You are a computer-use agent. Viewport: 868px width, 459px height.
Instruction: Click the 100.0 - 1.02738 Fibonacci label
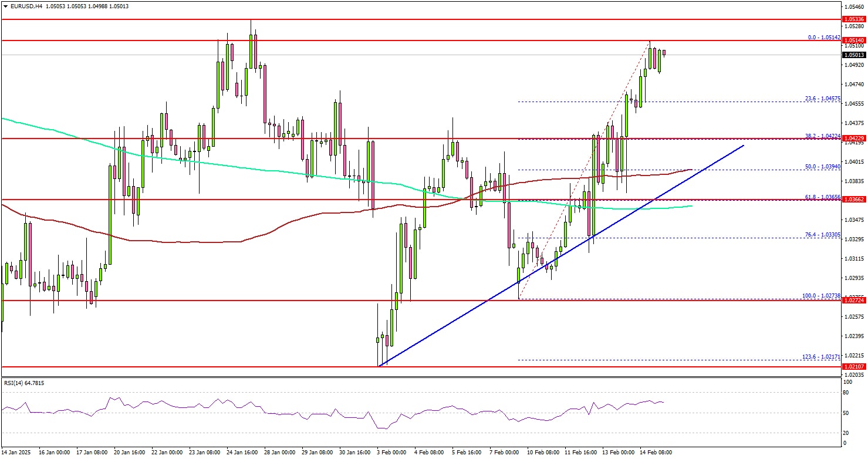pyautogui.click(x=821, y=296)
